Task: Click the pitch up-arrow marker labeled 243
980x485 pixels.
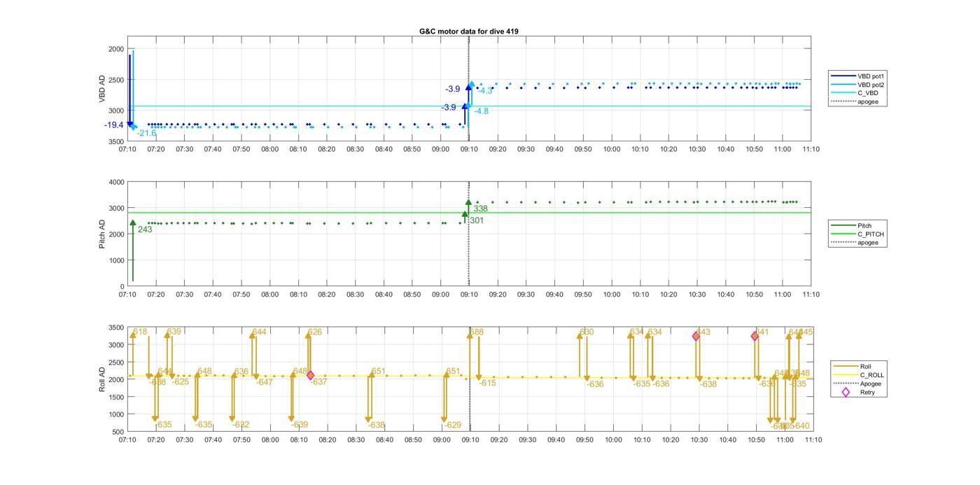Action: pyautogui.click(x=132, y=223)
